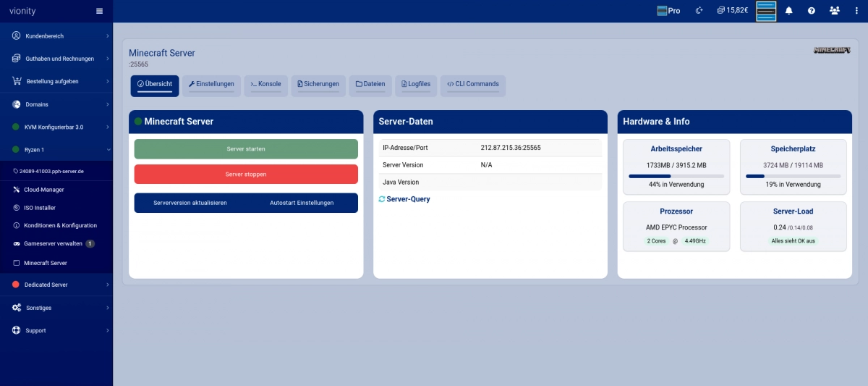Expand the Kundenbereich menu chevron
The width and height of the screenshot is (868, 386).
pos(107,35)
